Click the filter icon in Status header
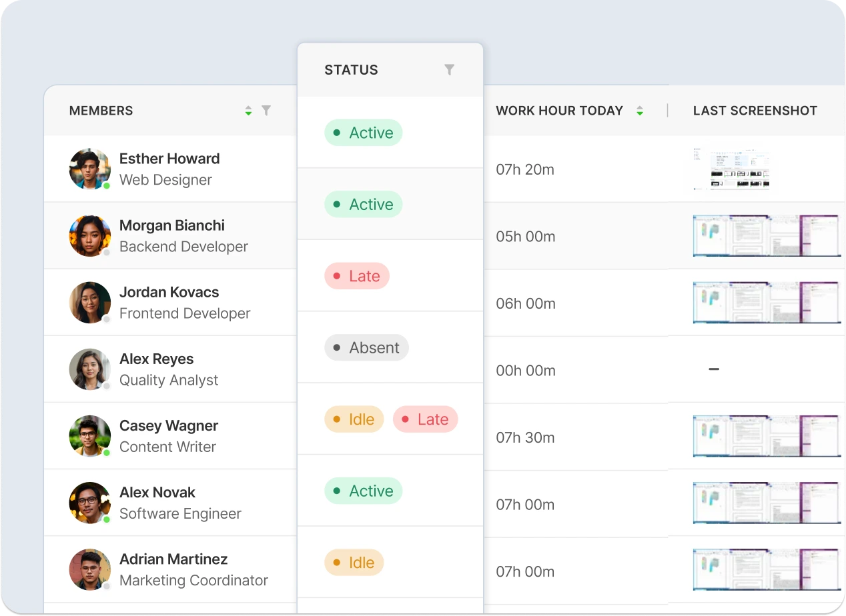The image size is (846, 616). point(449,70)
